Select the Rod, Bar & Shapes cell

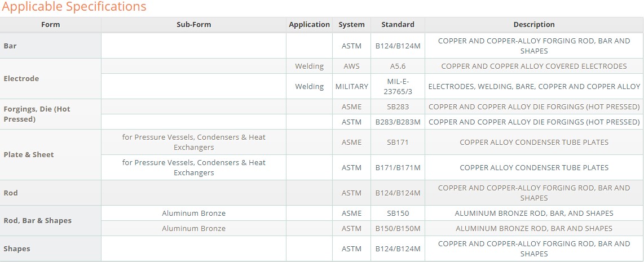click(51, 220)
